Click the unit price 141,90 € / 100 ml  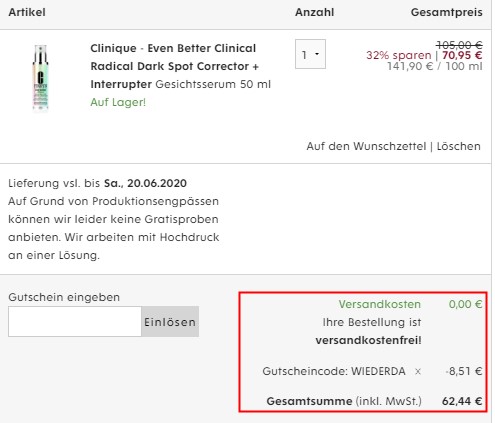[435, 66]
